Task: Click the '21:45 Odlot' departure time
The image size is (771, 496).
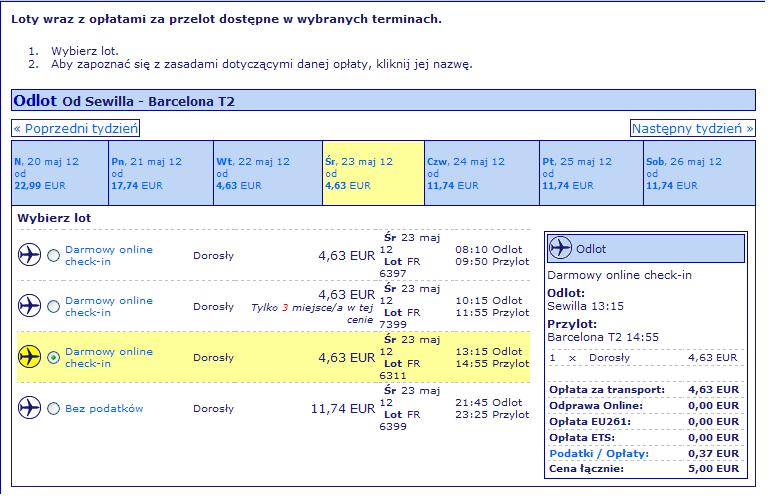Action: pos(488,402)
